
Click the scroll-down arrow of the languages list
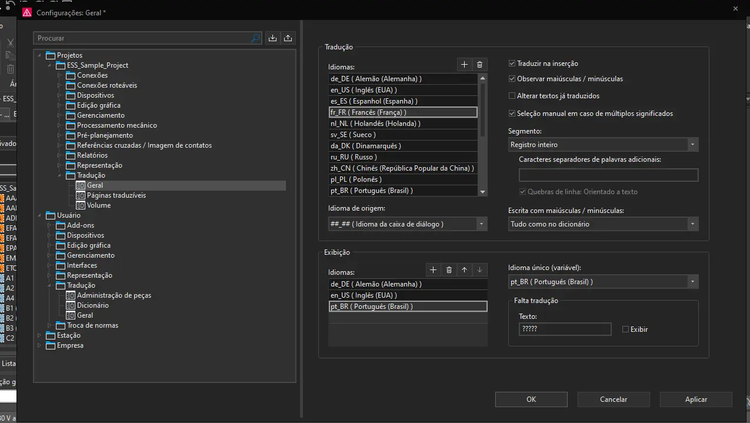(x=483, y=190)
